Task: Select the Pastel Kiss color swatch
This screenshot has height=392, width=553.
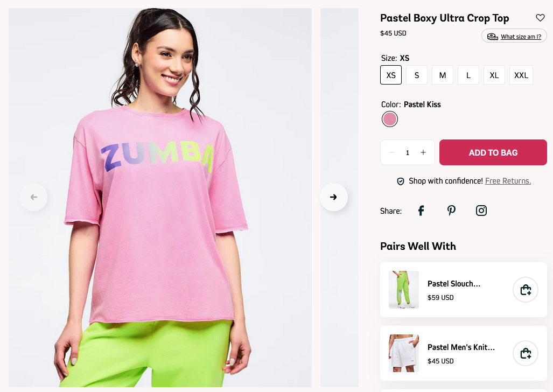Action: [x=390, y=119]
